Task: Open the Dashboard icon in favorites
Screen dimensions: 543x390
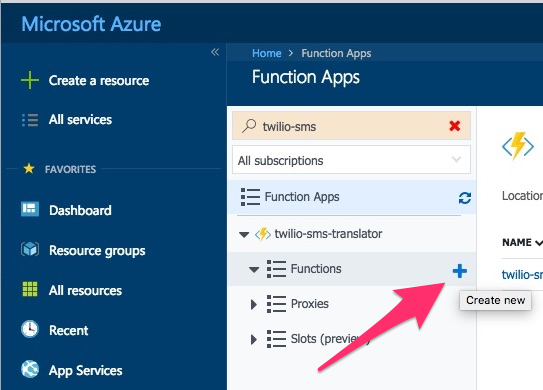Action: pyautogui.click(x=30, y=210)
